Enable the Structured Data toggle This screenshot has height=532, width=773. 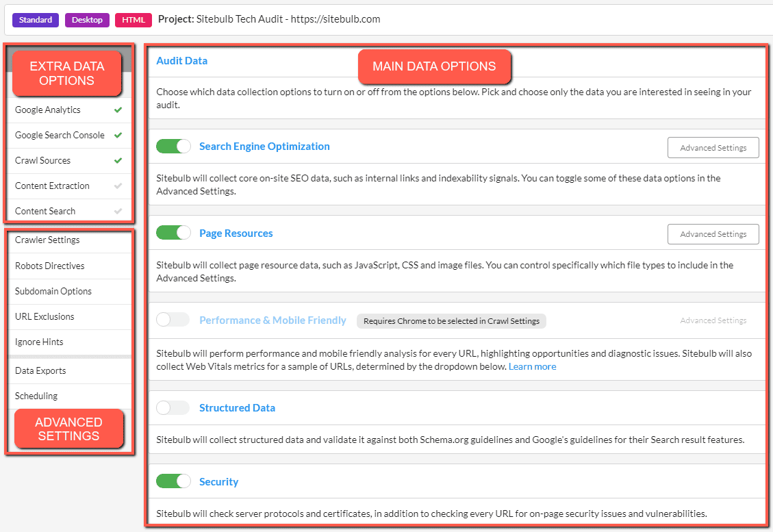[173, 408]
